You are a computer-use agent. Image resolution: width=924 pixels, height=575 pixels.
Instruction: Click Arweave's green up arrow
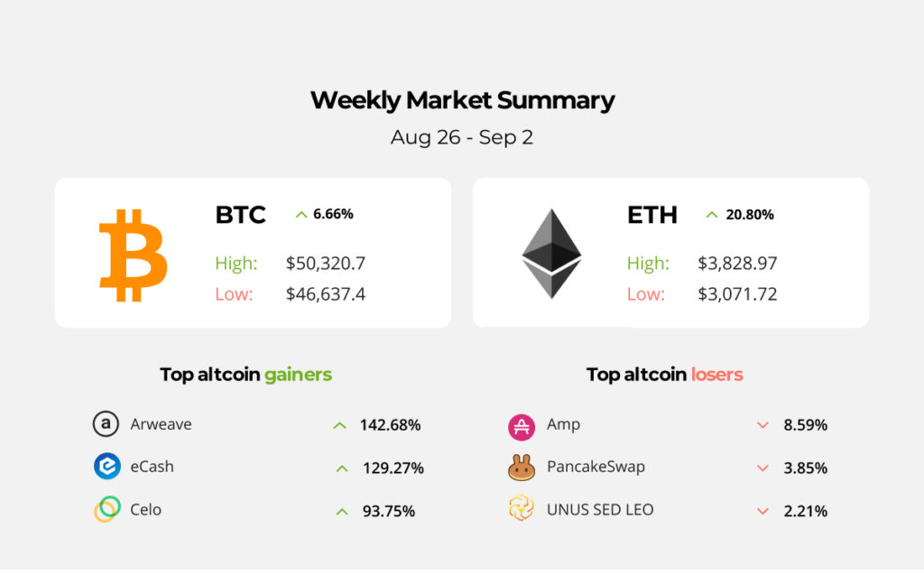(x=339, y=425)
